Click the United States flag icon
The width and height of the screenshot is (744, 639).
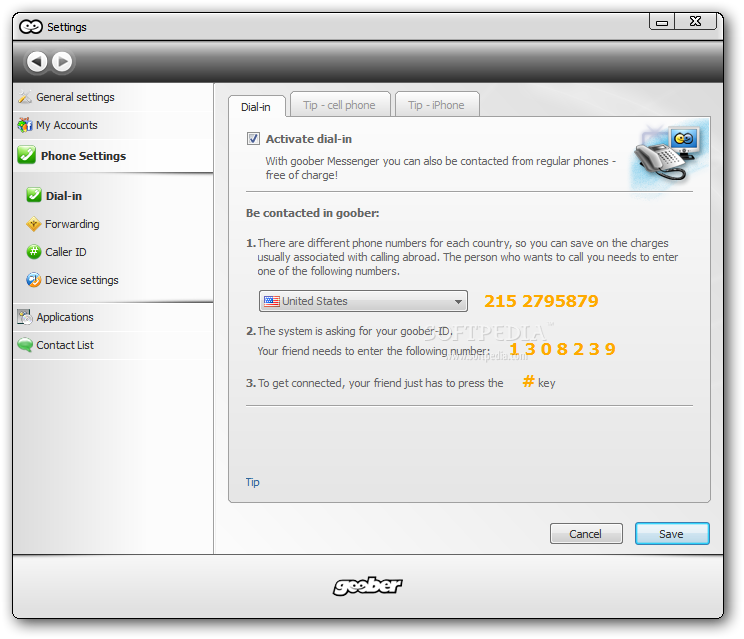271,301
